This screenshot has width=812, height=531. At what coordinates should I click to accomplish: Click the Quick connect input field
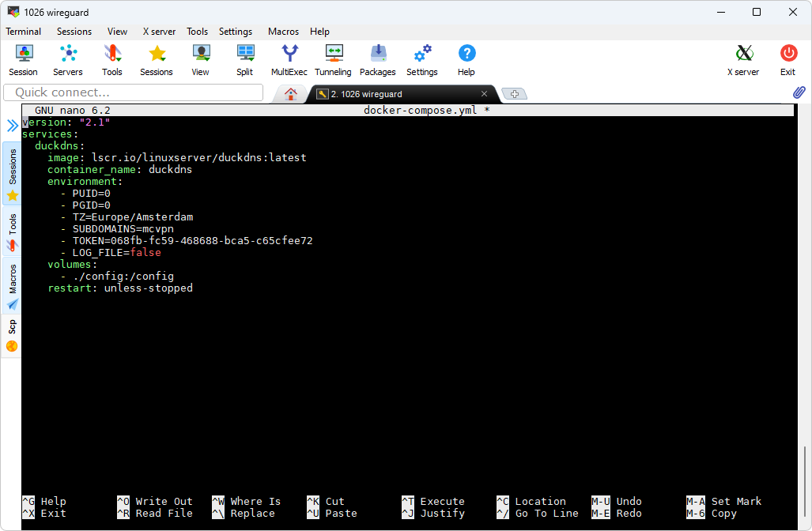click(133, 92)
